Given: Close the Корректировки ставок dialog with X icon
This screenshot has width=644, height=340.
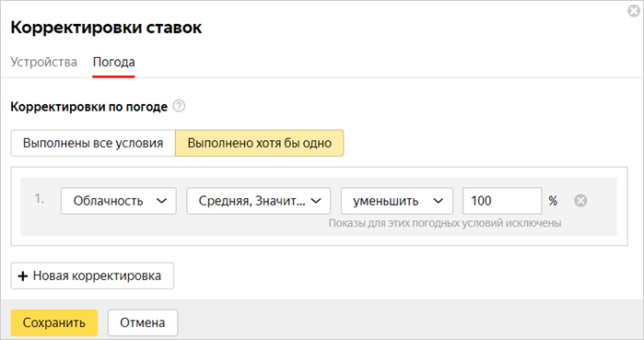Looking at the screenshot, I should (634, 11).
